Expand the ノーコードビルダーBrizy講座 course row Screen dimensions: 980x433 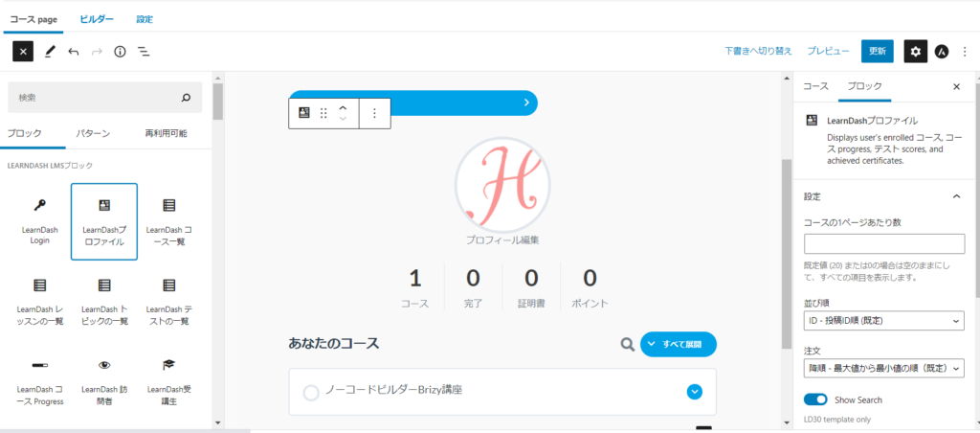pyautogui.click(x=695, y=392)
